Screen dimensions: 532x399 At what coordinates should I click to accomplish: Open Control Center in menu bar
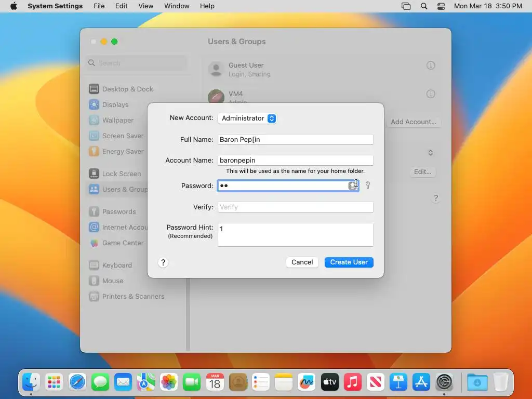click(x=441, y=6)
